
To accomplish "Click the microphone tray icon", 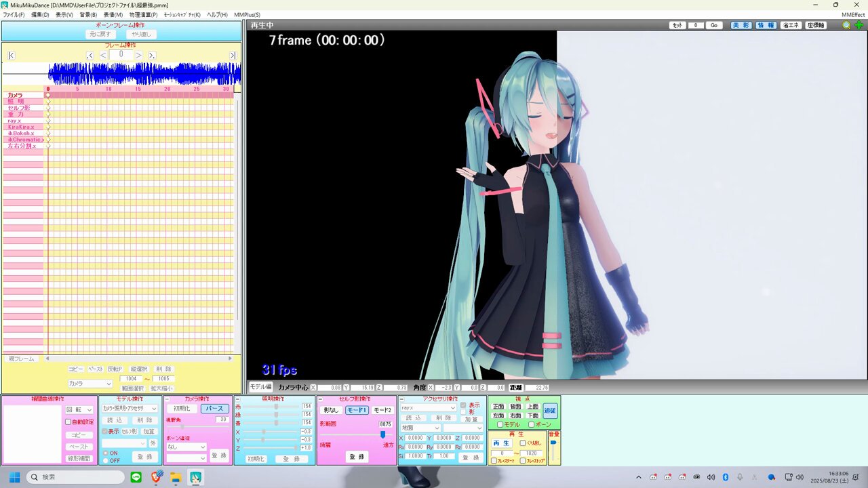I will click(x=740, y=477).
